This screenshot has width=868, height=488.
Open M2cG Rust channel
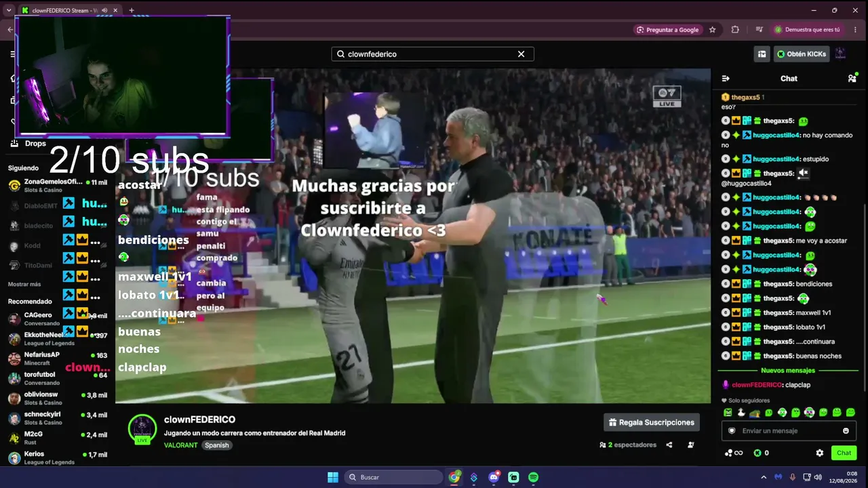click(58, 438)
